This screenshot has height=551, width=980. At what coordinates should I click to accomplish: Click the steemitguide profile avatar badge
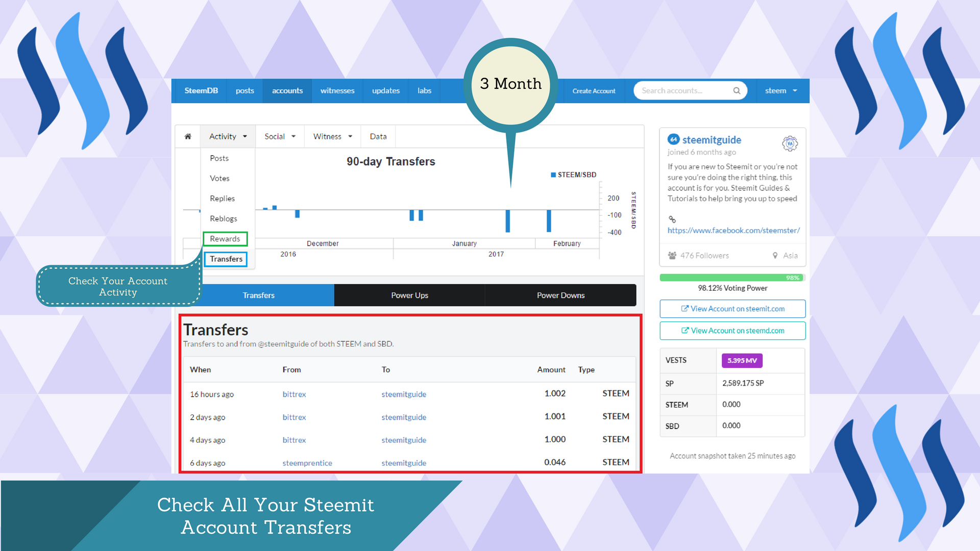[x=790, y=144]
